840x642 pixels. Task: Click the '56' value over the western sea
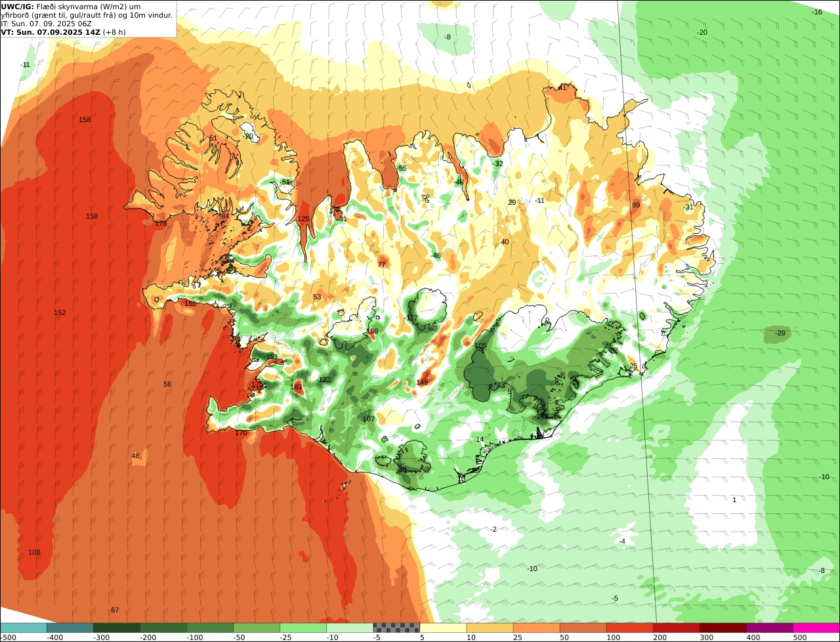point(167,384)
